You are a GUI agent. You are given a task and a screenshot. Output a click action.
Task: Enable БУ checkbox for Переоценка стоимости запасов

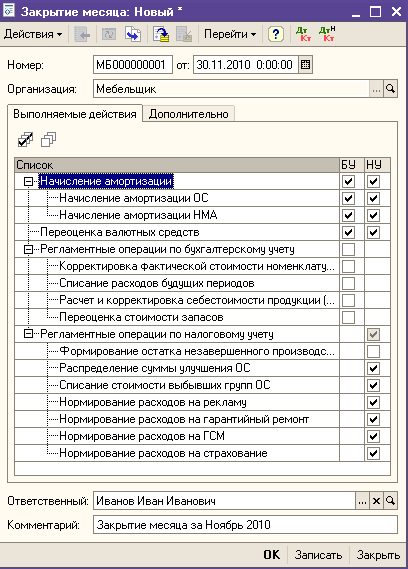point(348,318)
